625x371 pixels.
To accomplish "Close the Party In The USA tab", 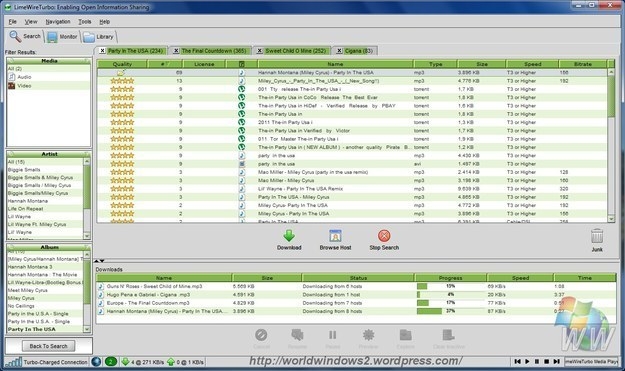I will [102, 51].
